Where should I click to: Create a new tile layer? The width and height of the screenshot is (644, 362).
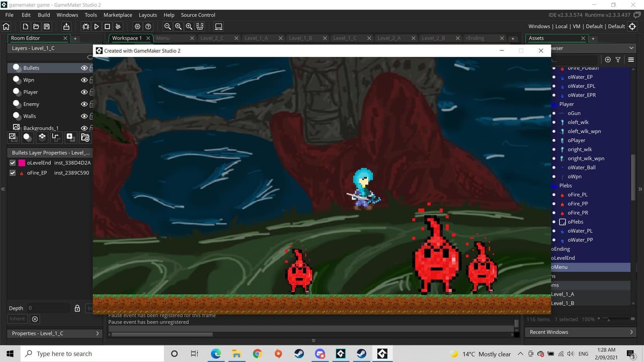pyautogui.click(x=42, y=137)
